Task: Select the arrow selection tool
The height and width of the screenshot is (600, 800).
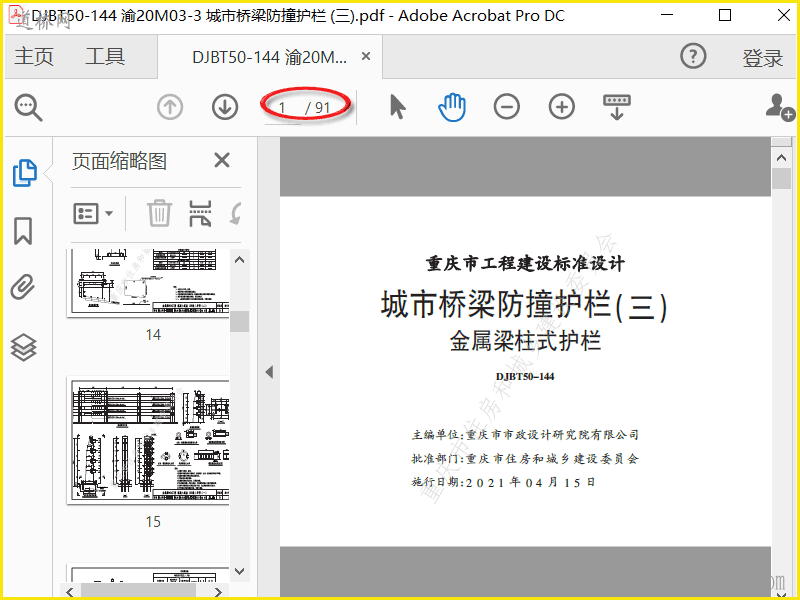Action: [x=397, y=107]
